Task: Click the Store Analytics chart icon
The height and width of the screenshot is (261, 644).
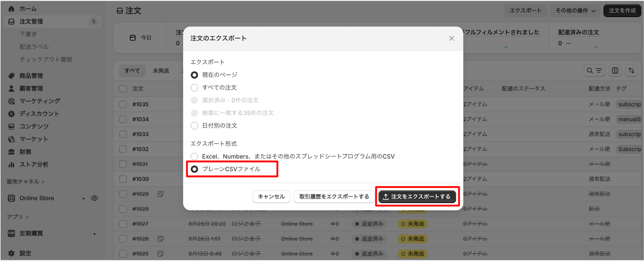Action: 12,164
